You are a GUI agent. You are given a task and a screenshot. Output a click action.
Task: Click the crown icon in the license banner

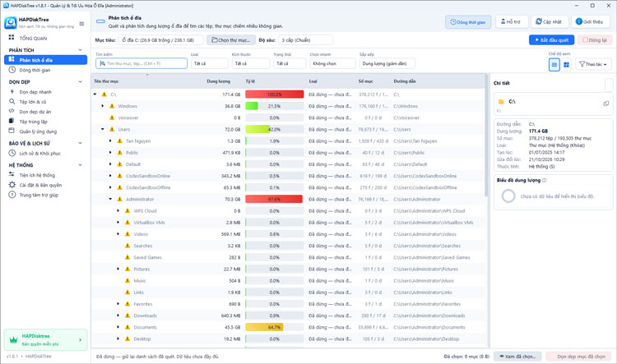tap(13, 340)
